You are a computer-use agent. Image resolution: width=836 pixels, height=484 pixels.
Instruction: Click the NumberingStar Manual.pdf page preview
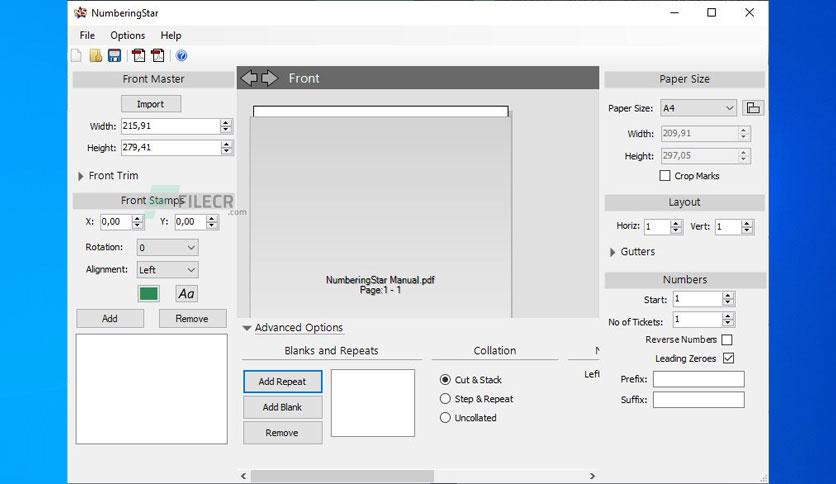tap(381, 213)
